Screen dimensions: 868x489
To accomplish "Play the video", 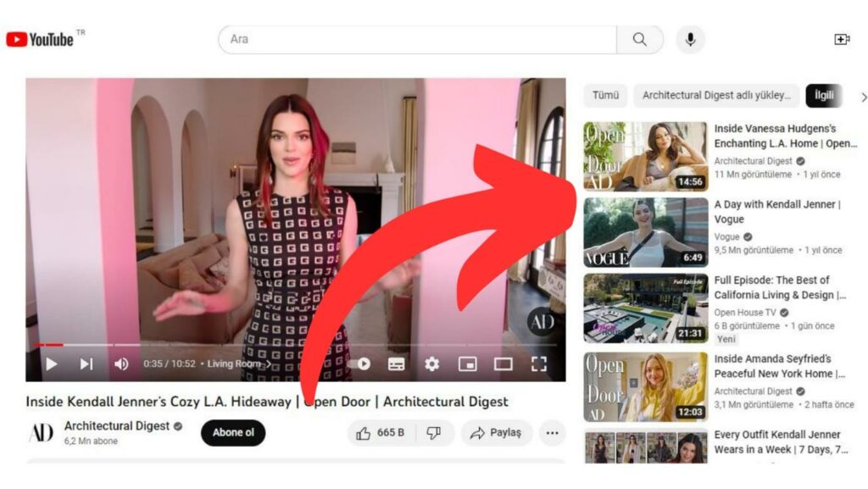I will click(x=52, y=364).
